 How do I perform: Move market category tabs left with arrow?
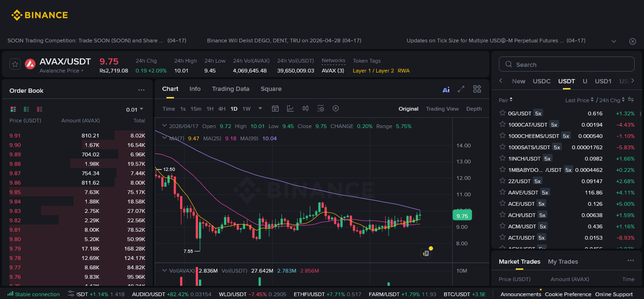point(501,81)
